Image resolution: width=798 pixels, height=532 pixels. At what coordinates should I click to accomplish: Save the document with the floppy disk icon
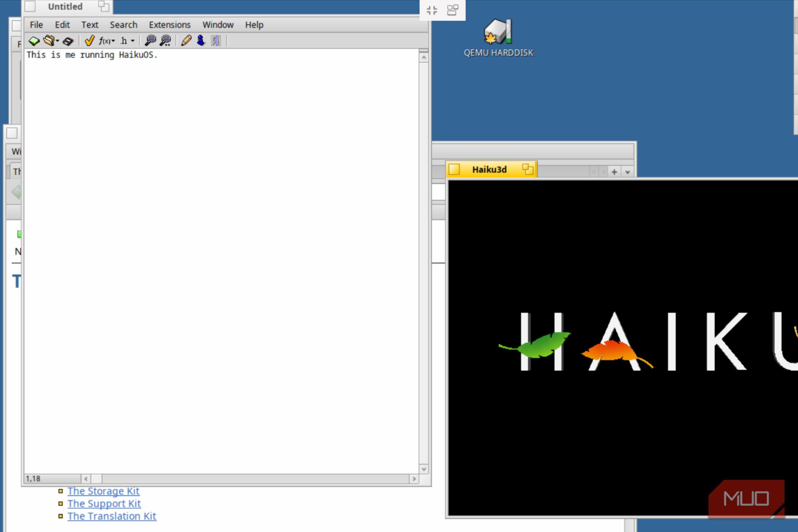(x=68, y=41)
